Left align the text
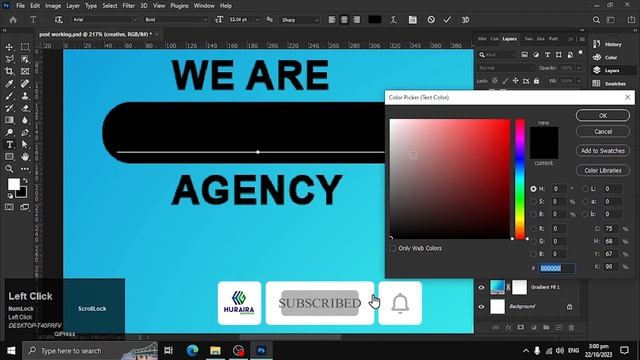Viewport: 640px width, 360px height. point(332,20)
